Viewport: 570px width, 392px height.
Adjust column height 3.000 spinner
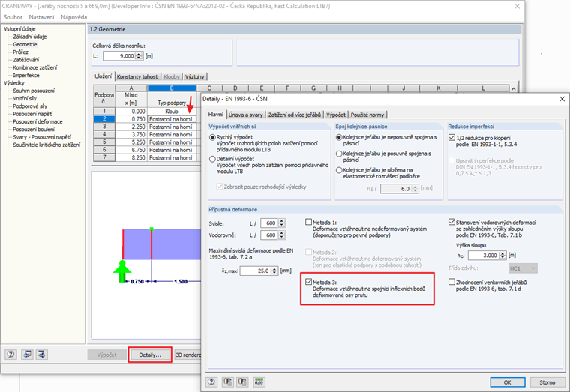[502, 256]
